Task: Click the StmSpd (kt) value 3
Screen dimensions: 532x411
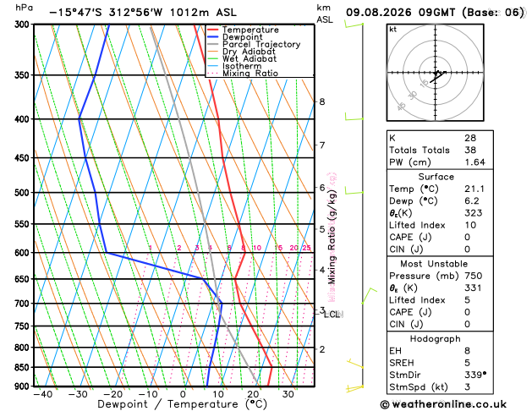Action: 467,387
